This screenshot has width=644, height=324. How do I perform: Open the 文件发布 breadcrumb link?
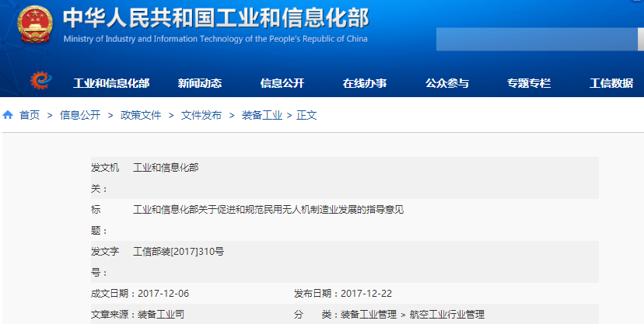point(201,115)
